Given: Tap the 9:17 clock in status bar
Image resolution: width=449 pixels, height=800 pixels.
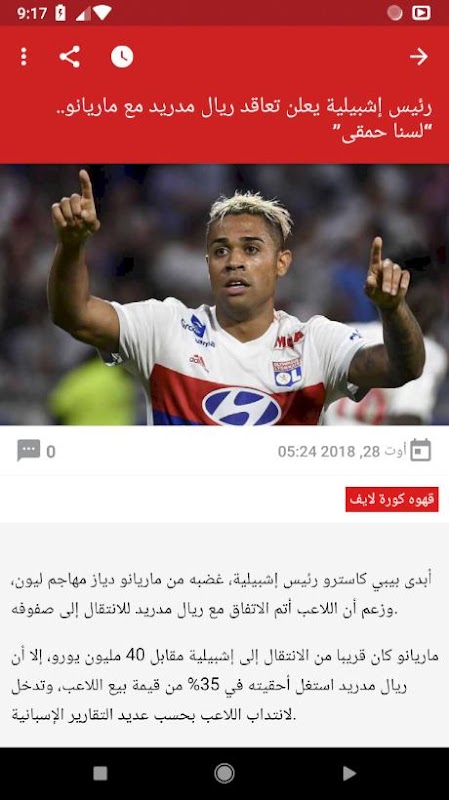Looking at the screenshot, I should (x=32, y=13).
